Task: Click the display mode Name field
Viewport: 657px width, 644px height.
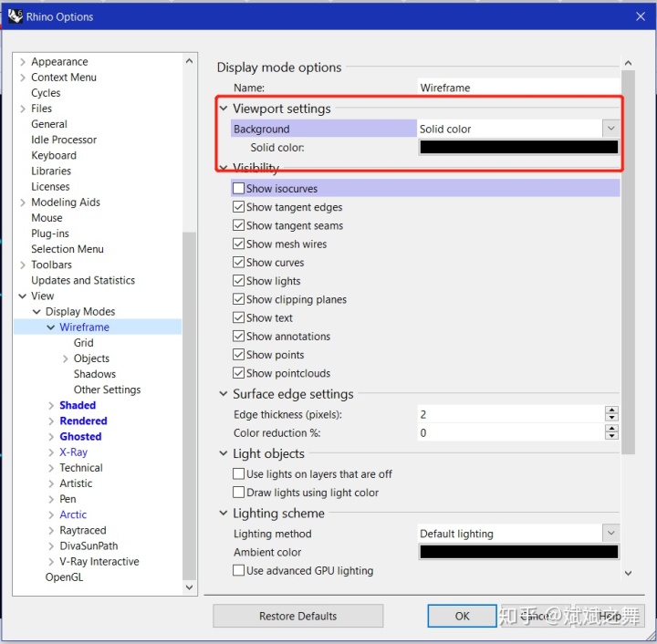Action: (x=518, y=88)
